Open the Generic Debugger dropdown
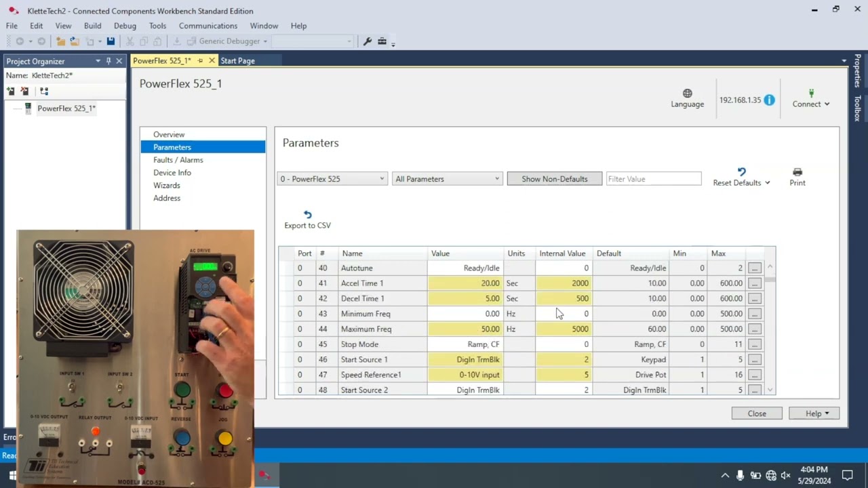The width and height of the screenshot is (868, 488). coord(264,41)
